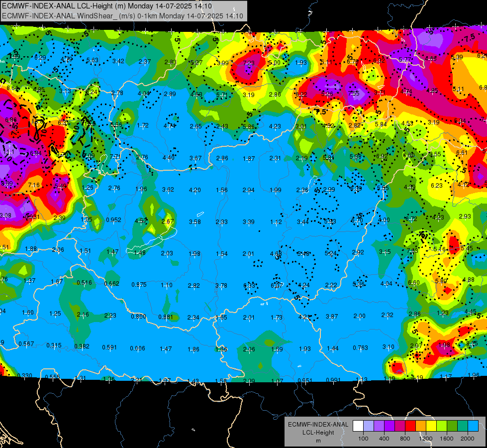Click the wind shear value 0.382
The image size is (487, 448).
82,346
